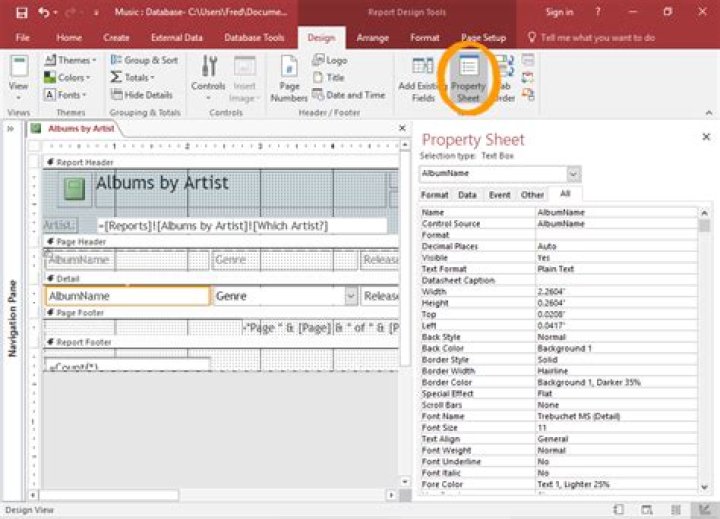The width and height of the screenshot is (720, 519).
Task: Select the Data tab in Property Sheet
Action: [x=467, y=195]
